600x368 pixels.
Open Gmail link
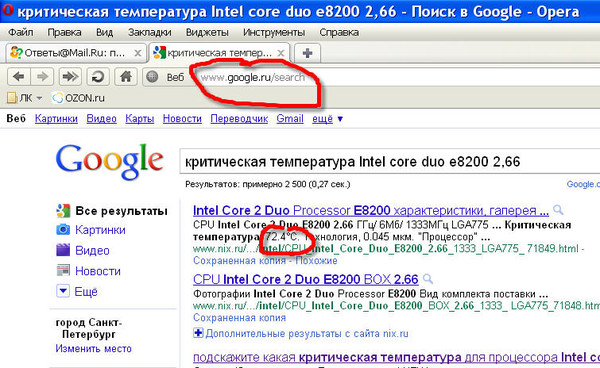pos(290,119)
